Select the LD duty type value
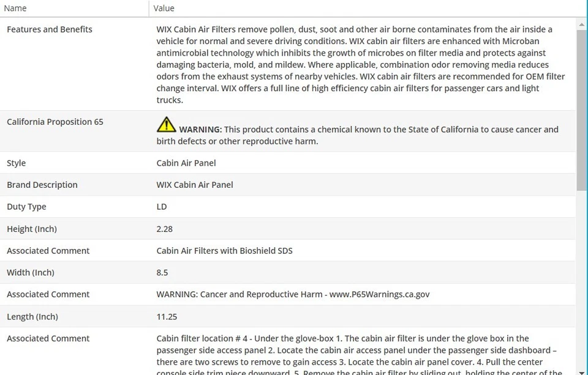Viewport: 588px width, 375px height. (x=162, y=207)
